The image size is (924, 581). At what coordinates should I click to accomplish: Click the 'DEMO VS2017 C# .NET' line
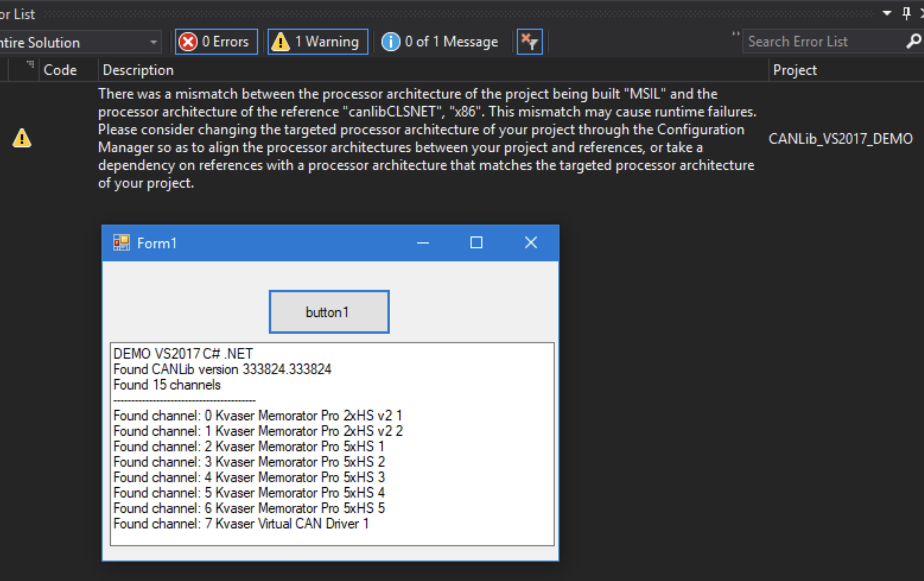pos(183,354)
